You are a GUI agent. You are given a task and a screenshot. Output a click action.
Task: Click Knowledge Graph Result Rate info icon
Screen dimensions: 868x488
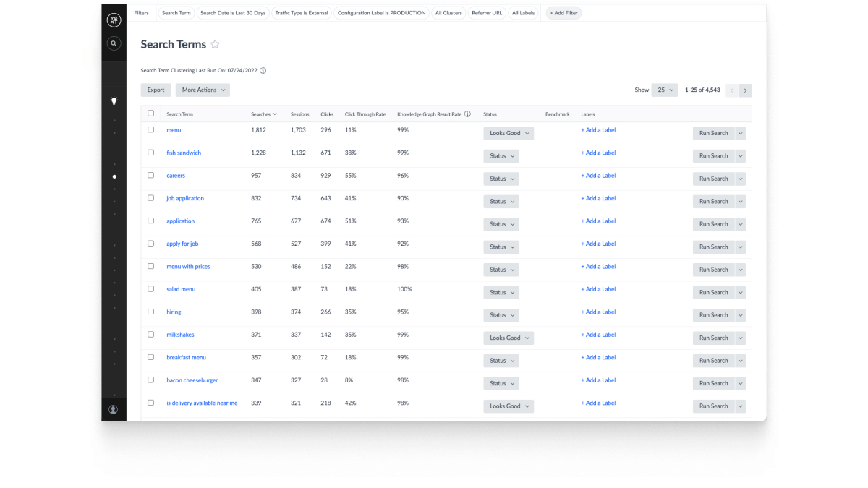[x=467, y=114]
